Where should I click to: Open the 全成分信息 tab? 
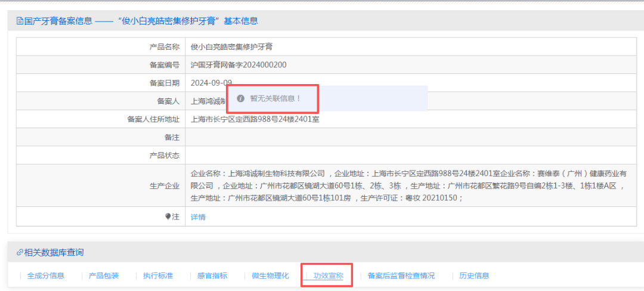coord(46,275)
